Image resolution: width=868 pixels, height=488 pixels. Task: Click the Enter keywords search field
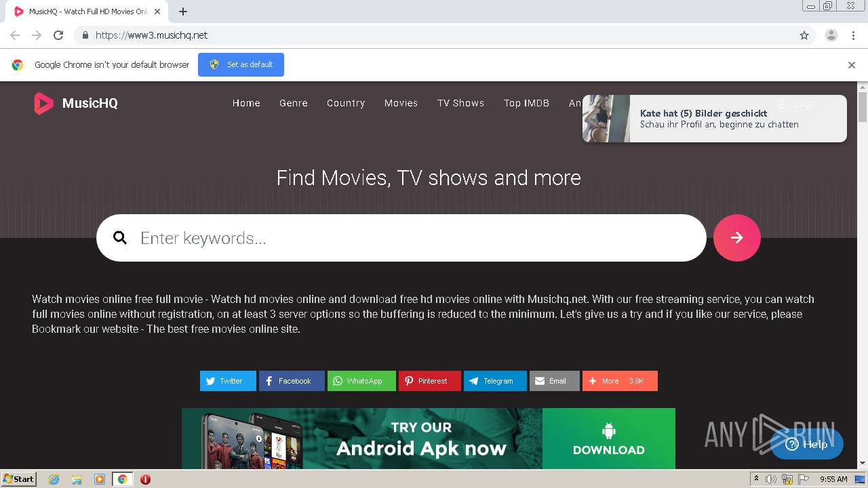coord(401,238)
